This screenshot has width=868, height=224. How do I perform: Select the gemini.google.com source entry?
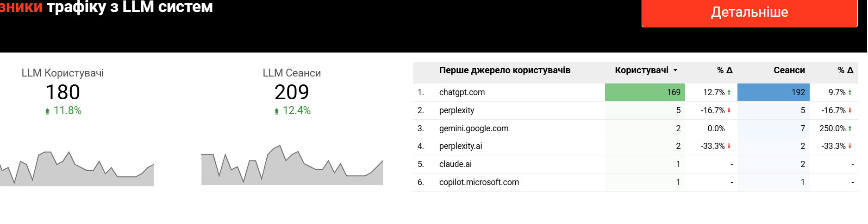point(474,128)
